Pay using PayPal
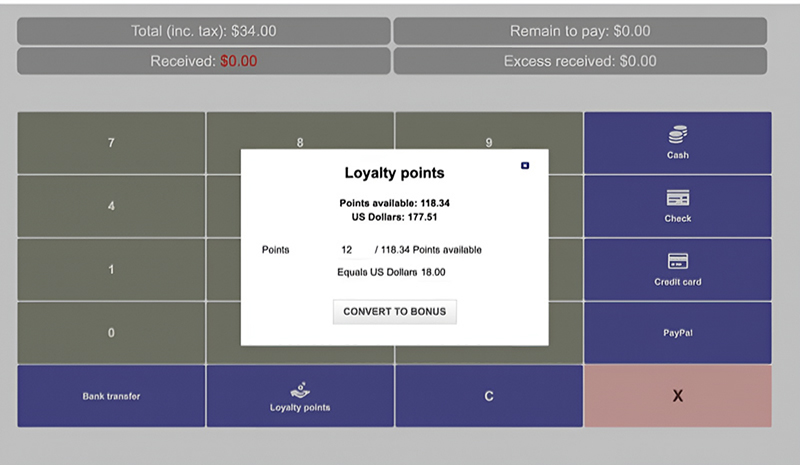Image resolution: width=800 pixels, height=465 pixels. [x=678, y=333]
